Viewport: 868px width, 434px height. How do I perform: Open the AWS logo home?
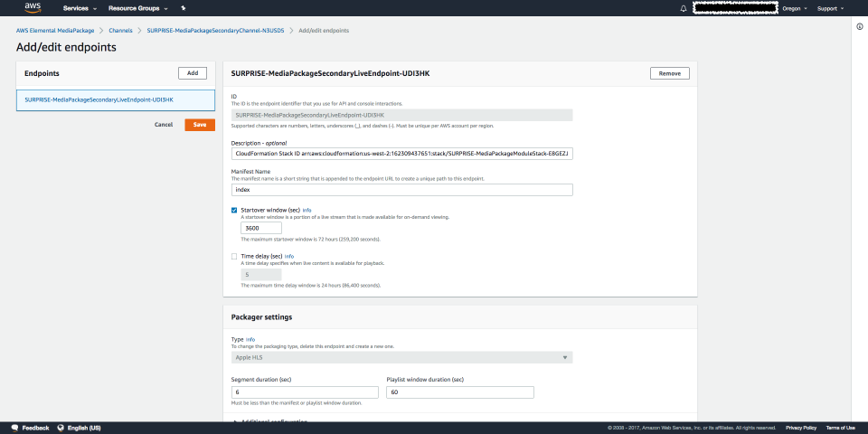33,8
